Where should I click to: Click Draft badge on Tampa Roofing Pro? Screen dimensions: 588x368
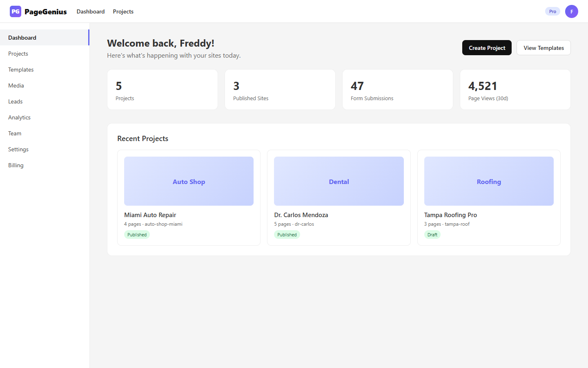pyautogui.click(x=432, y=235)
